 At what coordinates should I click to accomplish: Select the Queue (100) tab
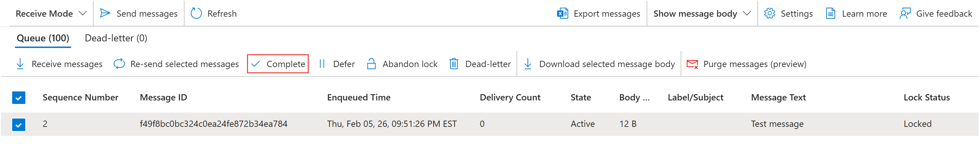point(43,38)
